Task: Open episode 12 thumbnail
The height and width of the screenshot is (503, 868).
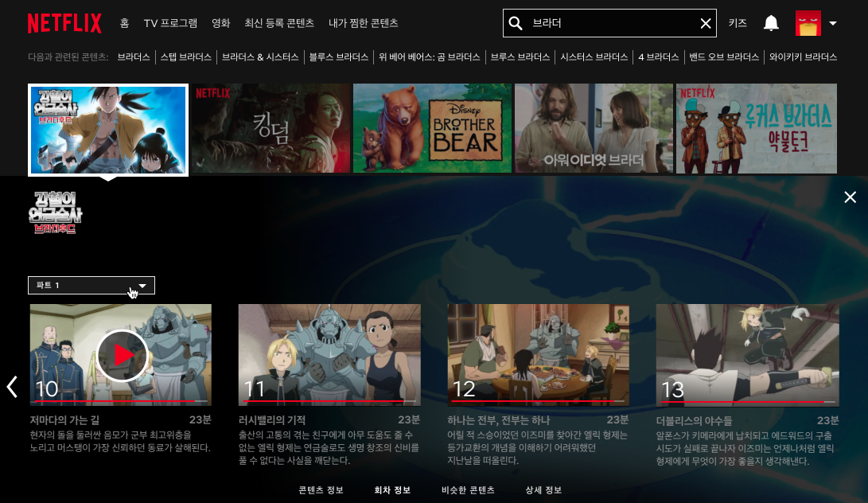Action: coord(538,354)
